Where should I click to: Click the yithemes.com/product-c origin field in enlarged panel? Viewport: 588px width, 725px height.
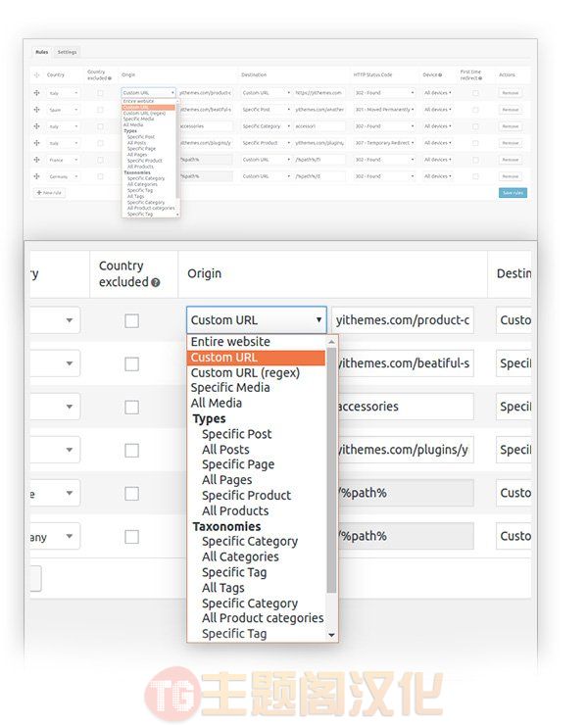403,320
